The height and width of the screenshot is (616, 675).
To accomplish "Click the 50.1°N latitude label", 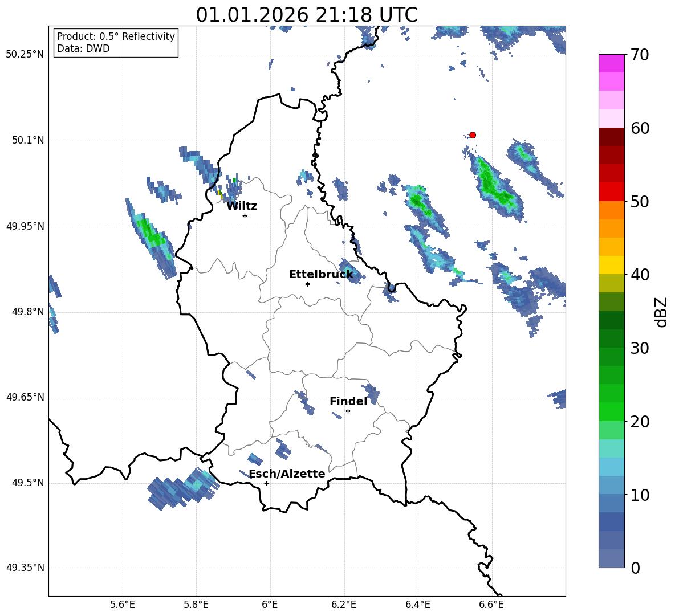I will click(x=28, y=141).
